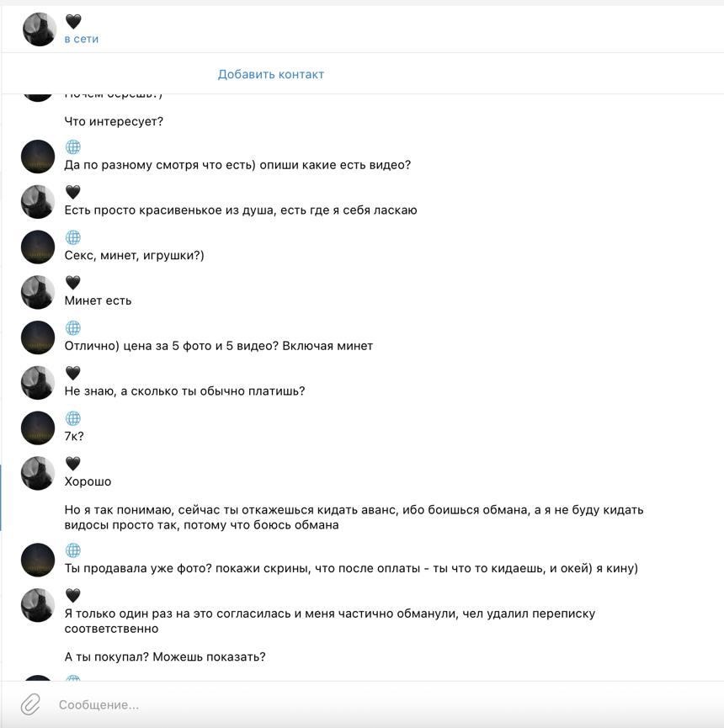Open the avatar beside the "Хорошо" message
Viewport: 724px width, 728px height.
click(38, 474)
